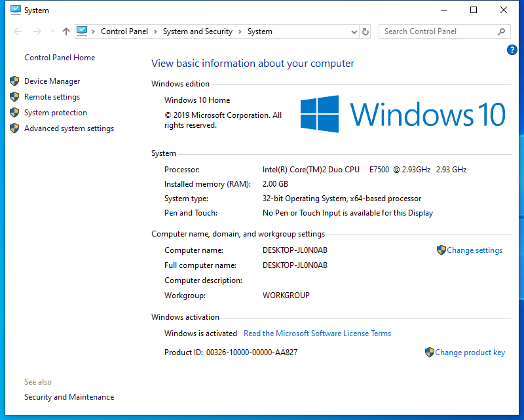The width and height of the screenshot is (524, 420).
Task: Open Device Manager link
Action: pos(52,81)
